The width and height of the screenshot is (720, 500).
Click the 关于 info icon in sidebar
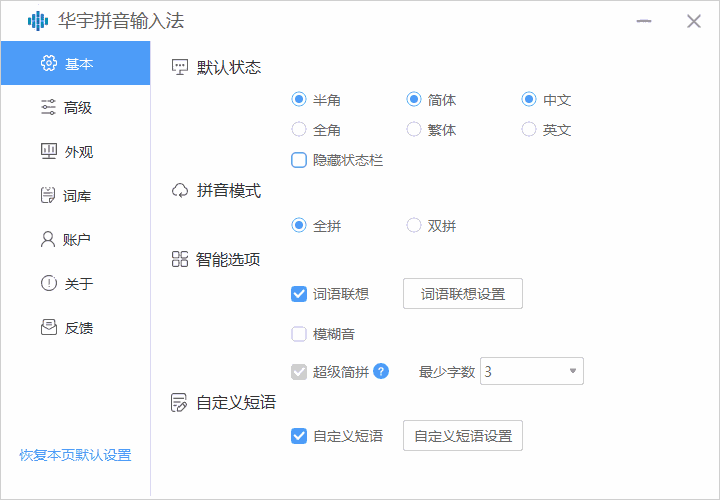[48, 284]
